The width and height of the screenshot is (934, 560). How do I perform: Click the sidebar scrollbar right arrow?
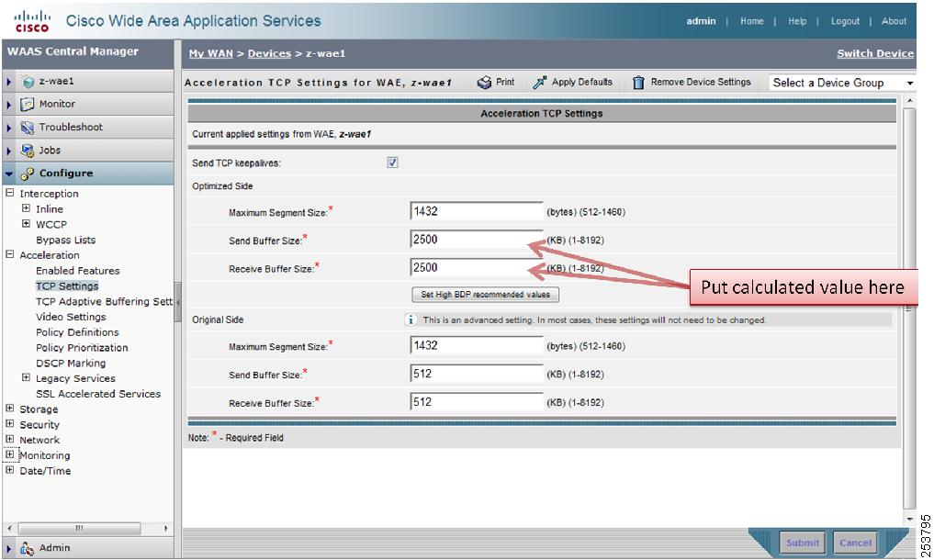[165, 529]
